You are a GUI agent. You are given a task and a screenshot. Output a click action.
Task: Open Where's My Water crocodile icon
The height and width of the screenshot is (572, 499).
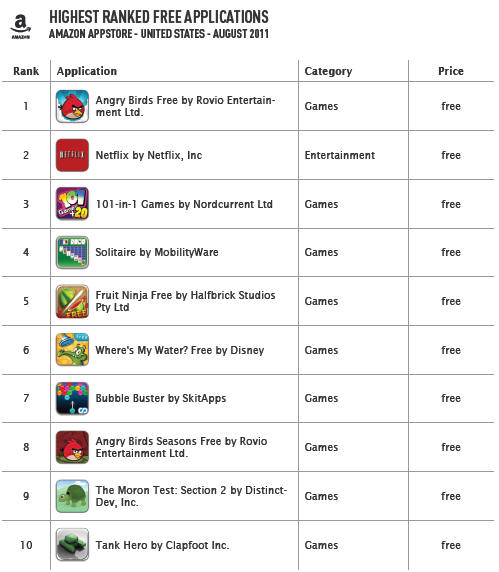tap(72, 349)
